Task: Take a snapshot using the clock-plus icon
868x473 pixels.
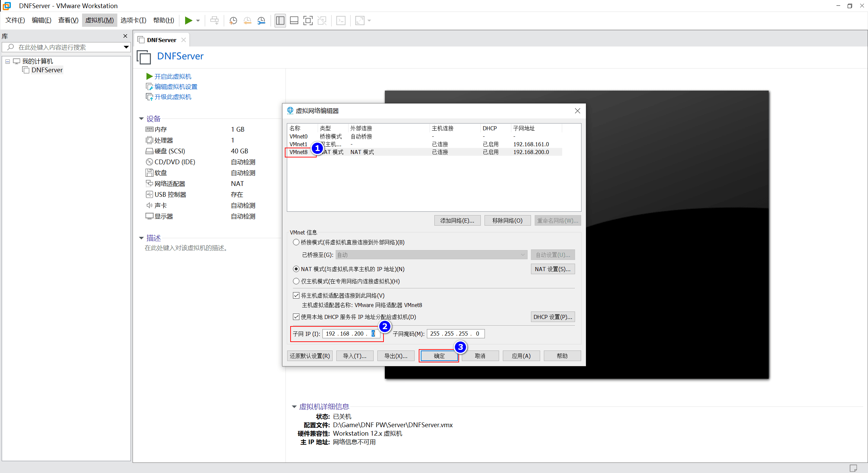Action: (x=233, y=21)
